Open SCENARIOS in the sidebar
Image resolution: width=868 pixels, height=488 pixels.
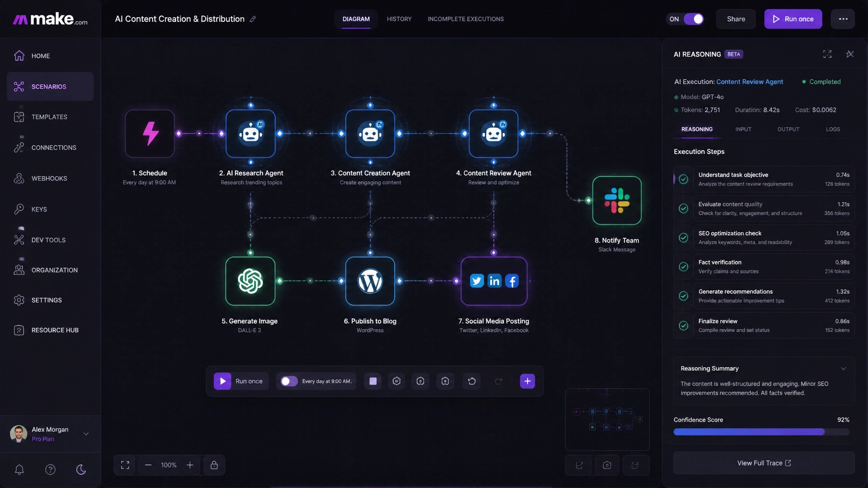click(x=50, y=87)
